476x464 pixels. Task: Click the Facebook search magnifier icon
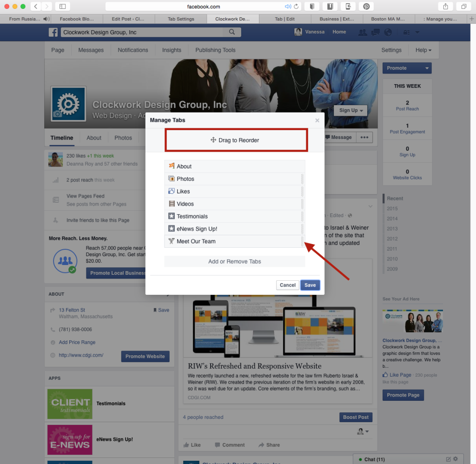tap(232, 32)
